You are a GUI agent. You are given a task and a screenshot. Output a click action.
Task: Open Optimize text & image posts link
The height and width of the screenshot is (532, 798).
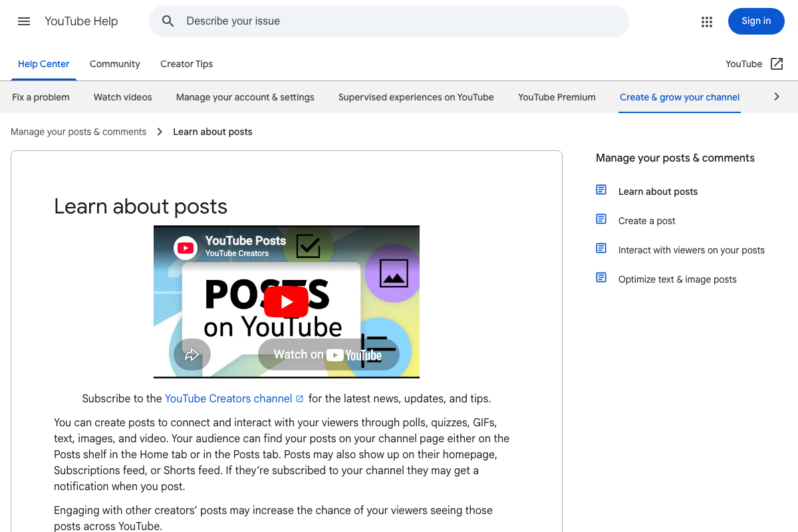(x=678, y=279)
